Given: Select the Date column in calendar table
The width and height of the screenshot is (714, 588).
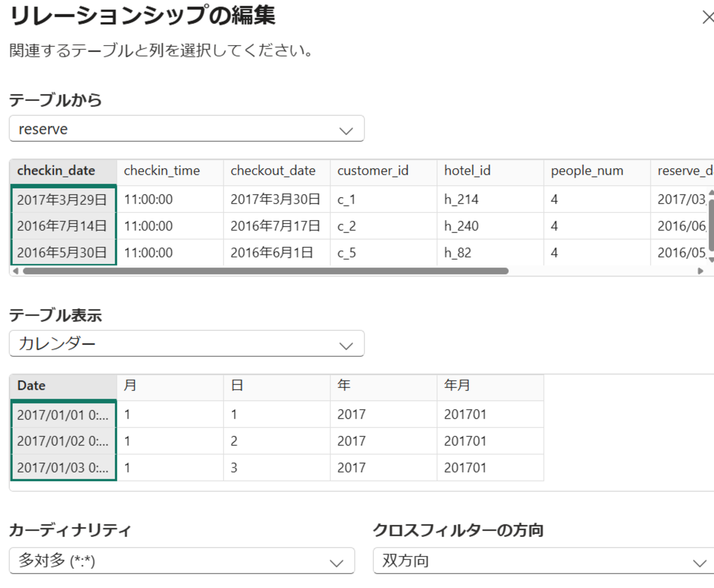Looking at the screenshot, I should coord(31,385).
